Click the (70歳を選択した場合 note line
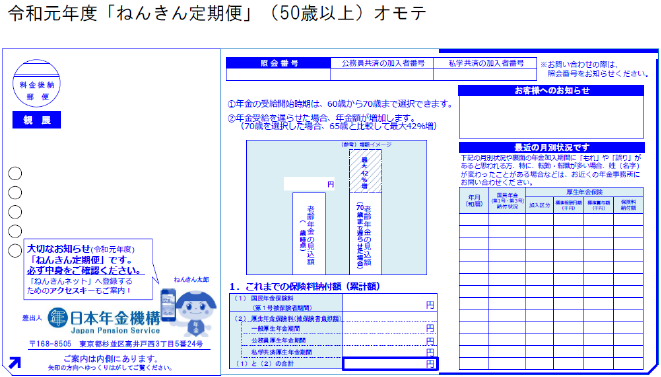The width and height of the screenshot is (661, 377). click(339, 126)
